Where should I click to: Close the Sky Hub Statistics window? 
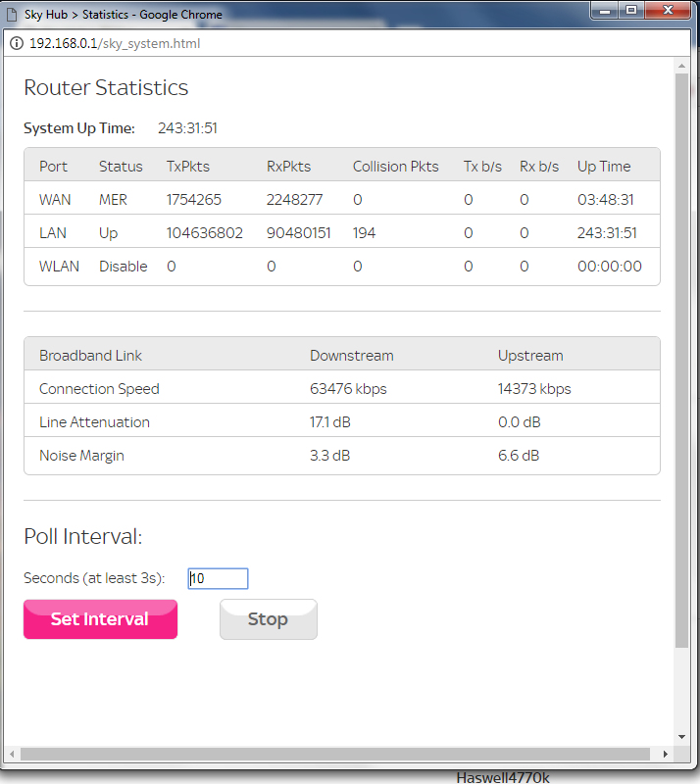(x=669, y=11)
